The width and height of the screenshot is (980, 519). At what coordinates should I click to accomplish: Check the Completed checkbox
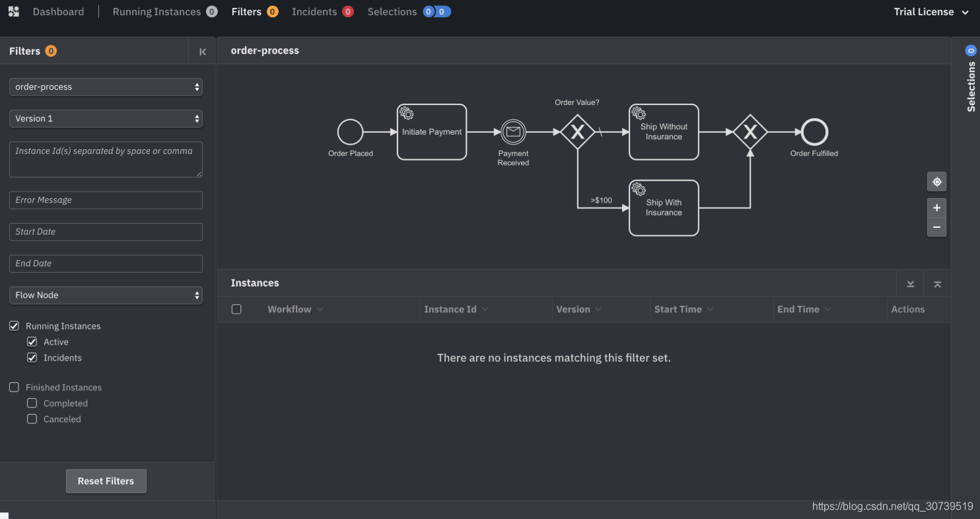pos(32,403)
